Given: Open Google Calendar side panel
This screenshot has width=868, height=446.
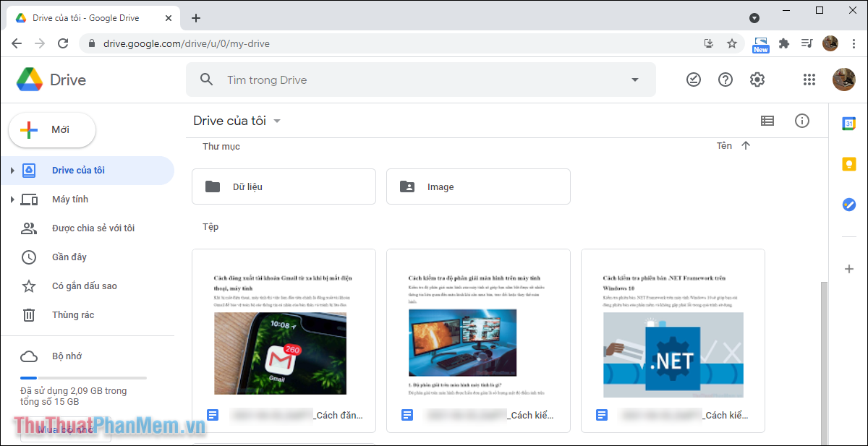Looking at the screenshot, I should tap(849, 124).
